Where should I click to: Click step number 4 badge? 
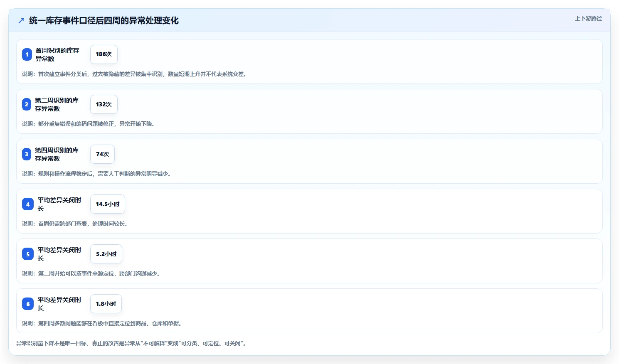coord(28,204)
